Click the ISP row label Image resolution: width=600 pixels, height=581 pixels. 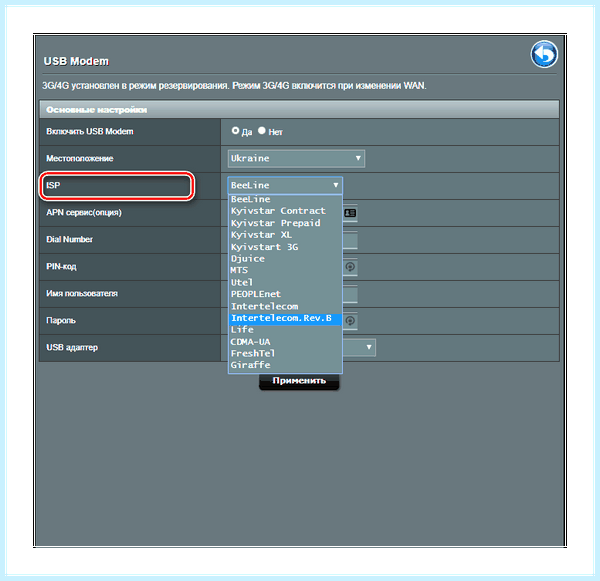(53, 186)
